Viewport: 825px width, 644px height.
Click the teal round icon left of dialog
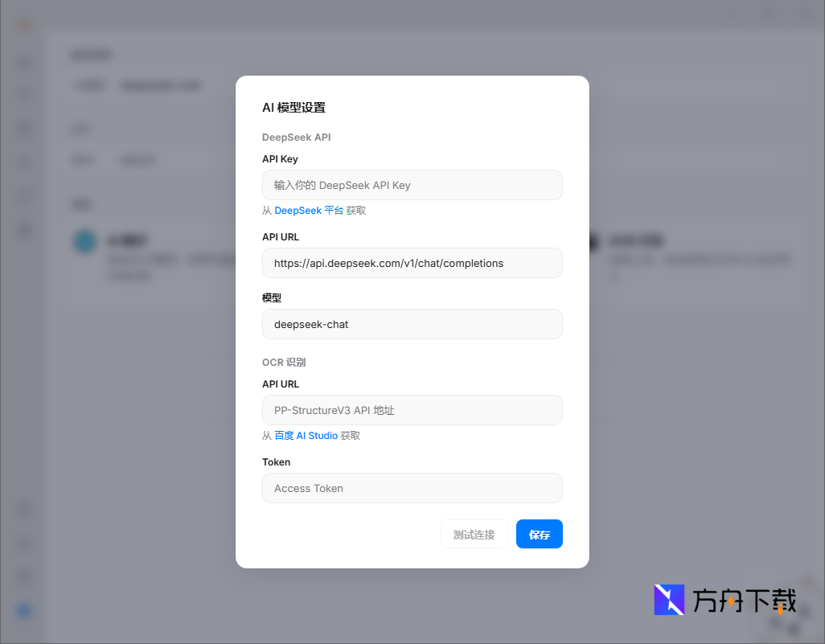click(84, 242)
